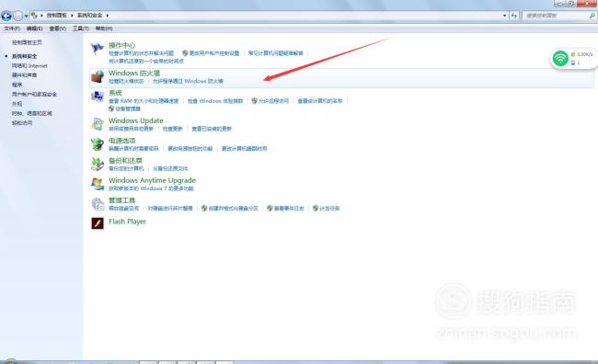The image size is (598, 364).
Task: Click 检查 Windows 体验指数 link
Action: [x=215, y=101]
